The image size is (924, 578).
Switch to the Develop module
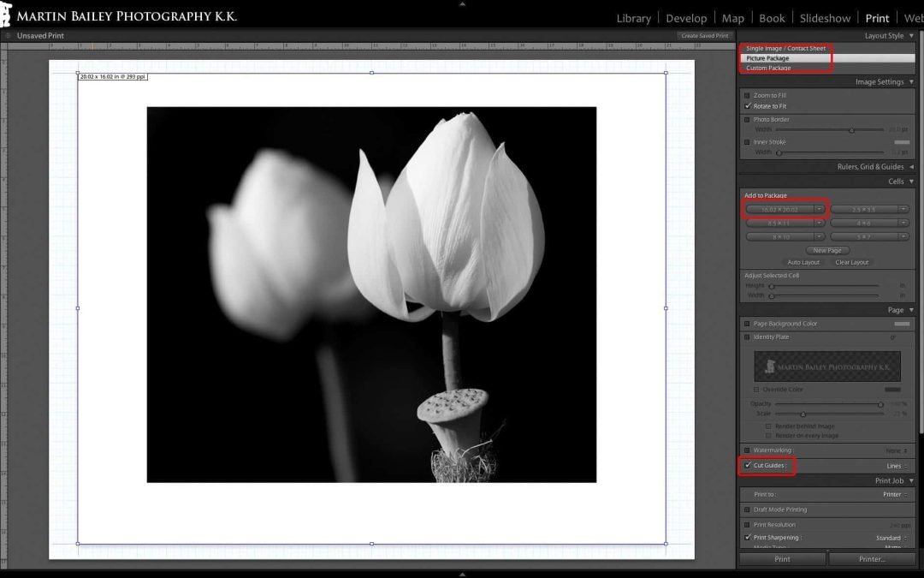(686, 18)
